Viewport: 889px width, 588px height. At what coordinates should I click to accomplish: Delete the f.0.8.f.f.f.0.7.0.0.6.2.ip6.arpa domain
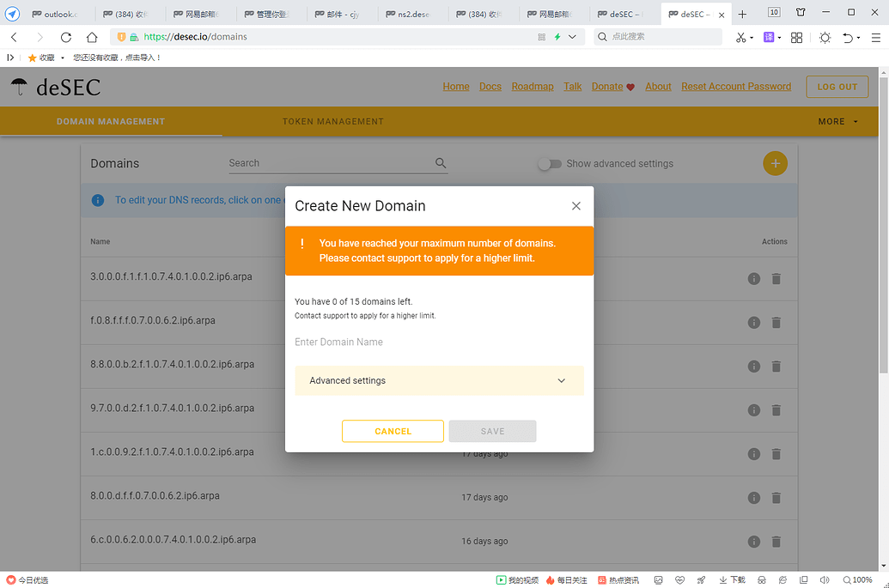tap(776, 322)
